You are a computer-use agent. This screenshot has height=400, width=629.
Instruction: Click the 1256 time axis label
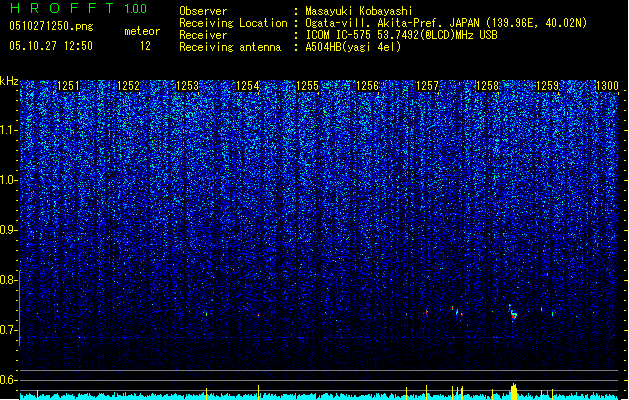tap(367, 86)
